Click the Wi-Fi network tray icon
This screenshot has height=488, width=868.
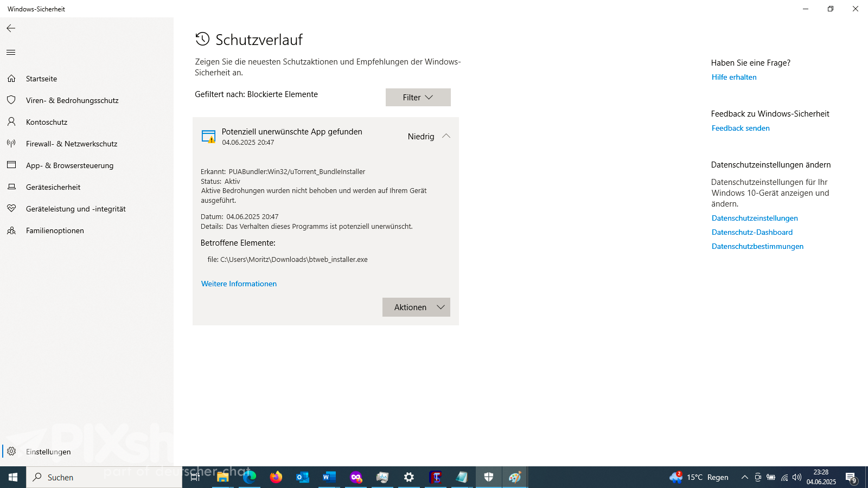(784, 477)
